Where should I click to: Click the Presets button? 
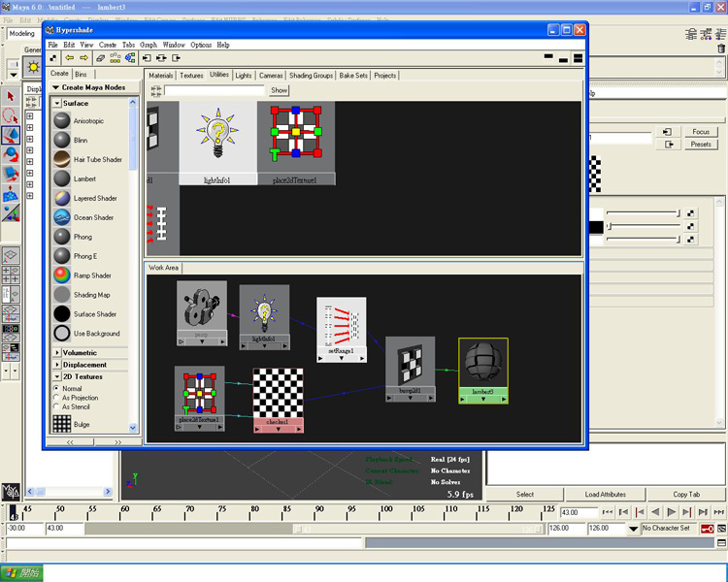click(701, 145)
